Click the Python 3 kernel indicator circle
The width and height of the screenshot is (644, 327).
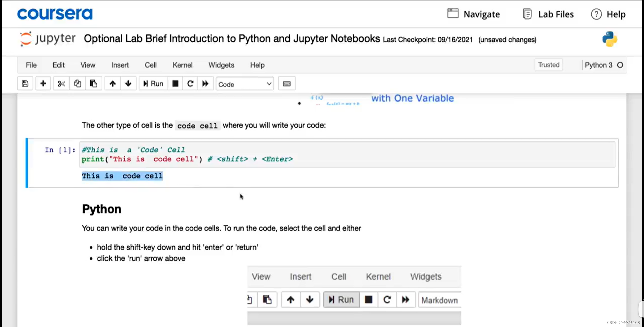point(620,65)
